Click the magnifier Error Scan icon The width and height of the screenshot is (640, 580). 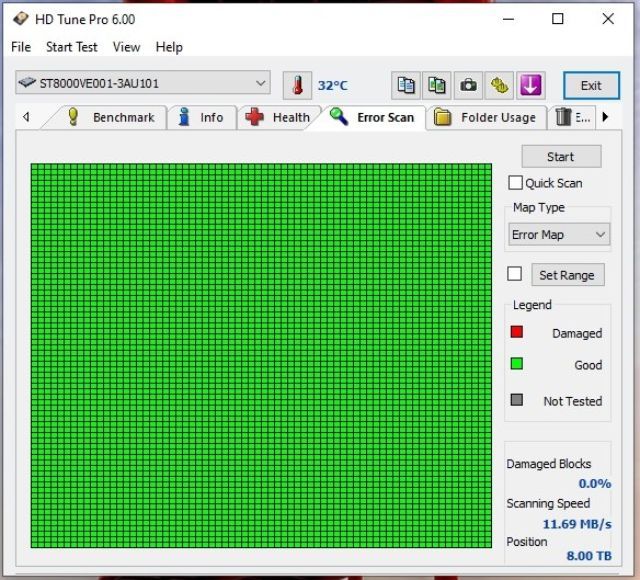338,116
